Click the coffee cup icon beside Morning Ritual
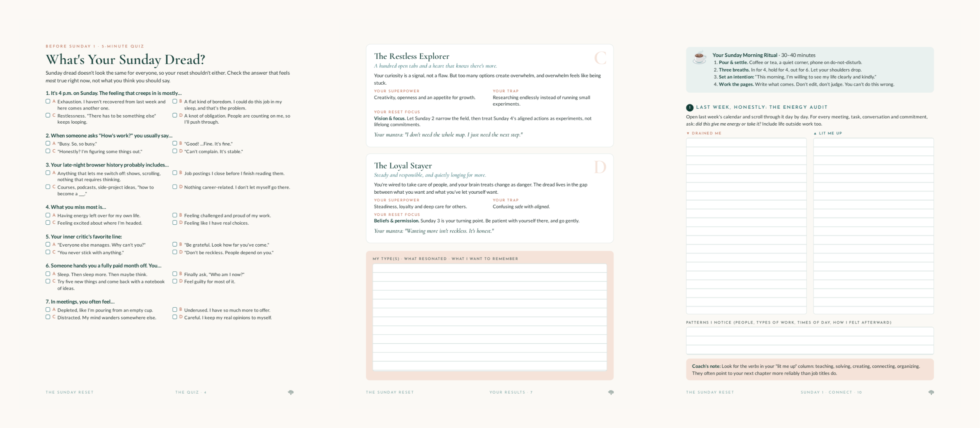 pyautogui.click(x=699, y=58)
